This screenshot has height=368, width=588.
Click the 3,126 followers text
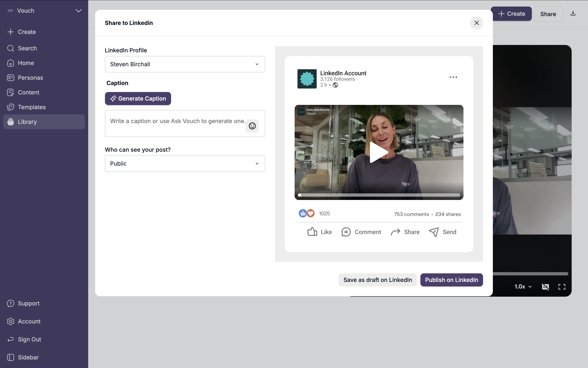(x=337, y=79)
